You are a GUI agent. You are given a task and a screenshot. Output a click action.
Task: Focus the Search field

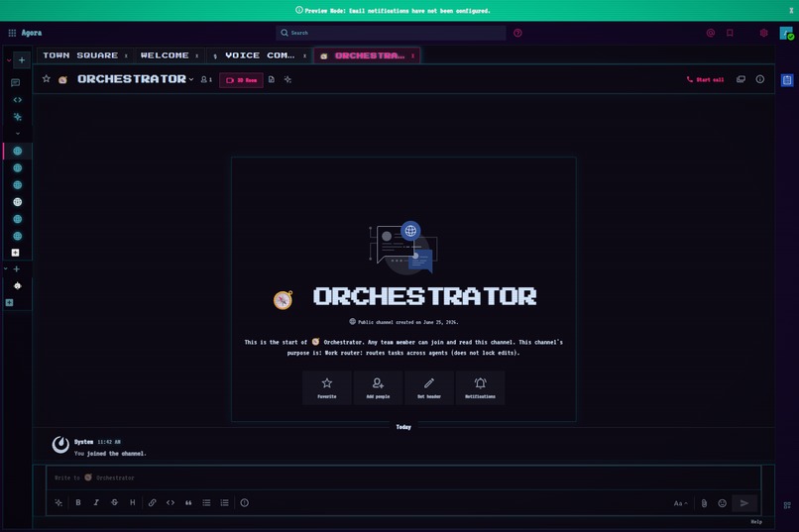click(x=391, y=33)
